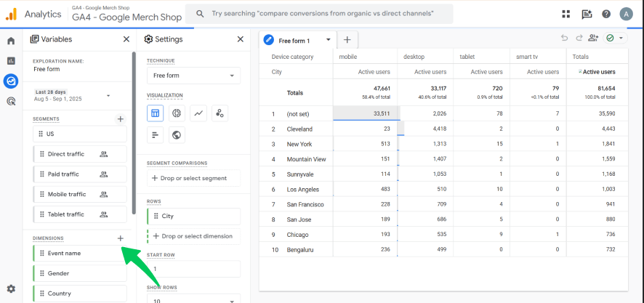Select the donut chart visualization icon
This screenshot has height=303, width=644.
(x=177, y=113)
